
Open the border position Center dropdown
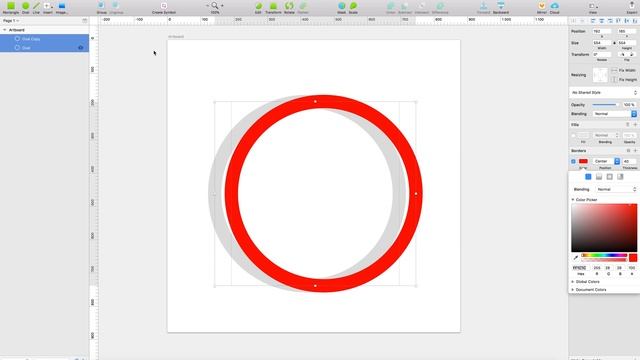click(606, 161)
